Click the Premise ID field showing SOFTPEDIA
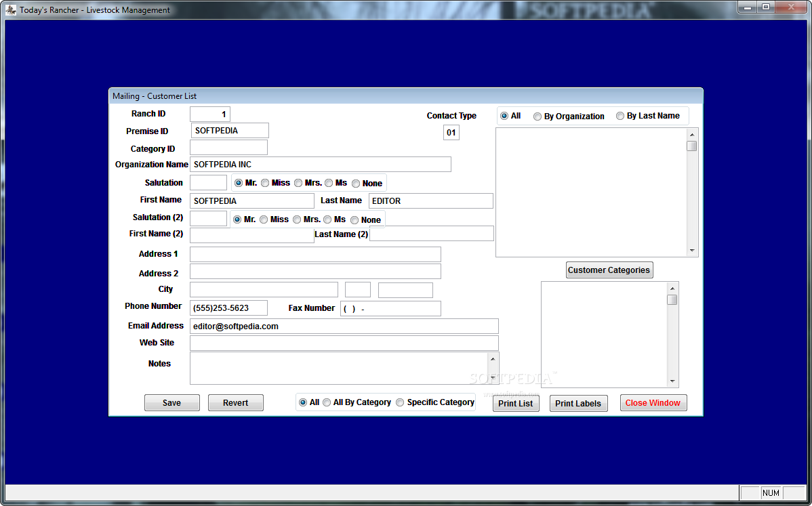This screenshot has width=812, height=506. [x=229, y=131]
